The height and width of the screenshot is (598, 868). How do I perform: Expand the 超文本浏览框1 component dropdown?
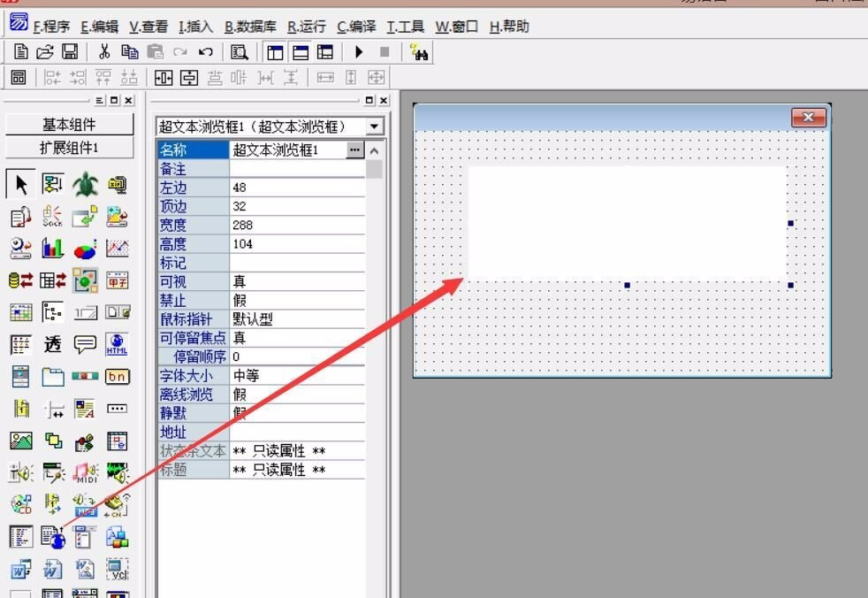pyautogui.click(x=374, y=126)
